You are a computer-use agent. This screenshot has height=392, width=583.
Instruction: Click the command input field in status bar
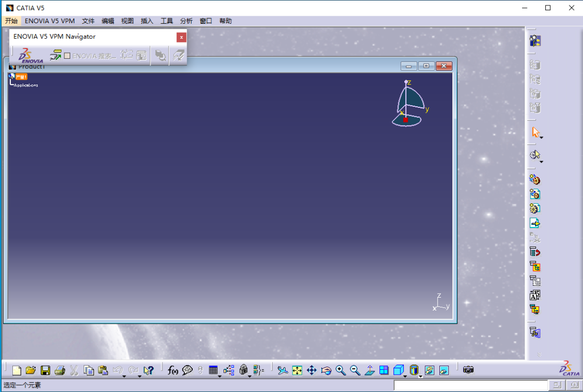point(470,386)
